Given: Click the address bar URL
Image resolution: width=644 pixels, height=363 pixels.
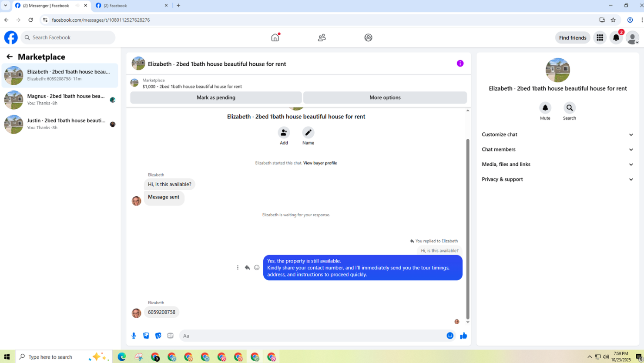Looking at the screenshot, I should click(x=101, y=20).
